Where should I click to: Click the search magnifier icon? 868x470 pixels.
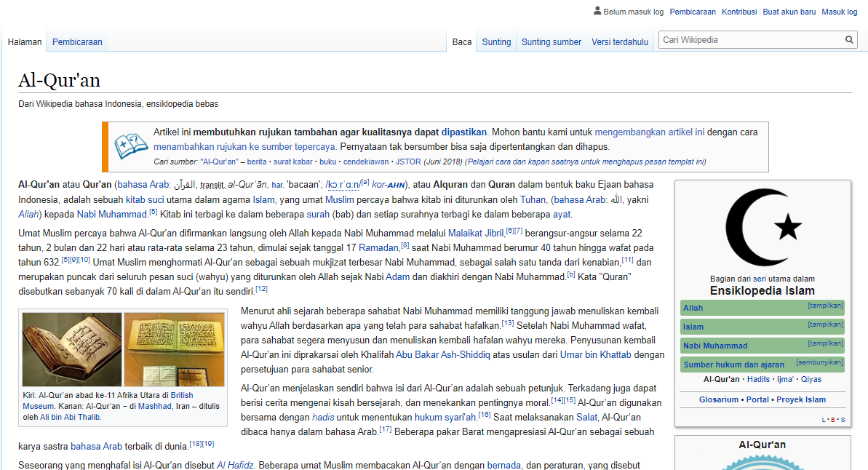point(849,40)
